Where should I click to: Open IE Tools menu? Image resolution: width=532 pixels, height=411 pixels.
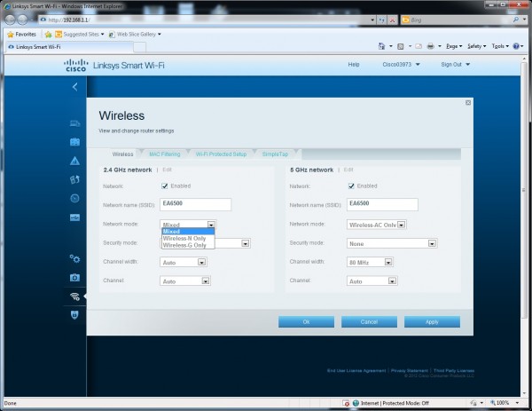[500, 46]
